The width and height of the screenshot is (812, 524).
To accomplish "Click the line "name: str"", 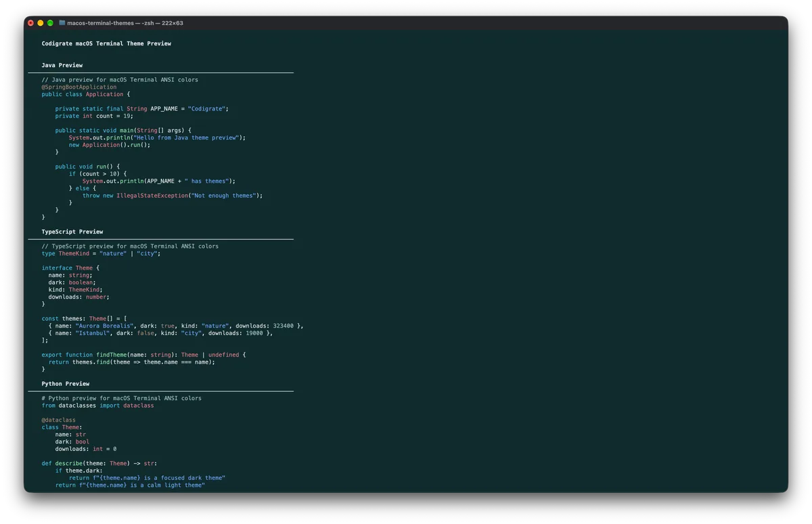I will (70, 435).
